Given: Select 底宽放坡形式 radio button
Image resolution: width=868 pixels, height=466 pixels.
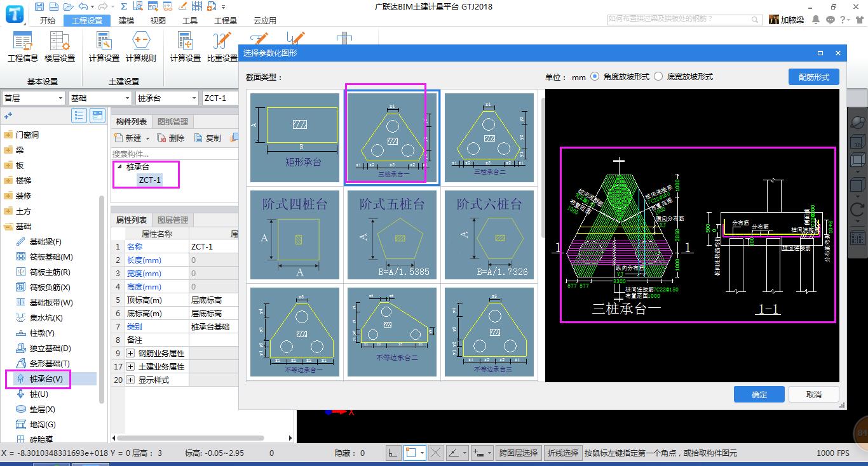Looking at the screenshot, I should click(x=658, y=77).
